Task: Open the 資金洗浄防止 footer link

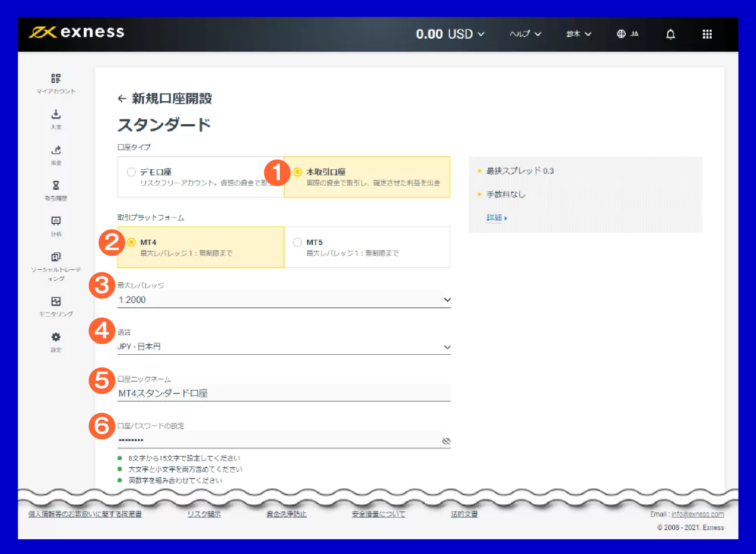Action: coord(286,514)
